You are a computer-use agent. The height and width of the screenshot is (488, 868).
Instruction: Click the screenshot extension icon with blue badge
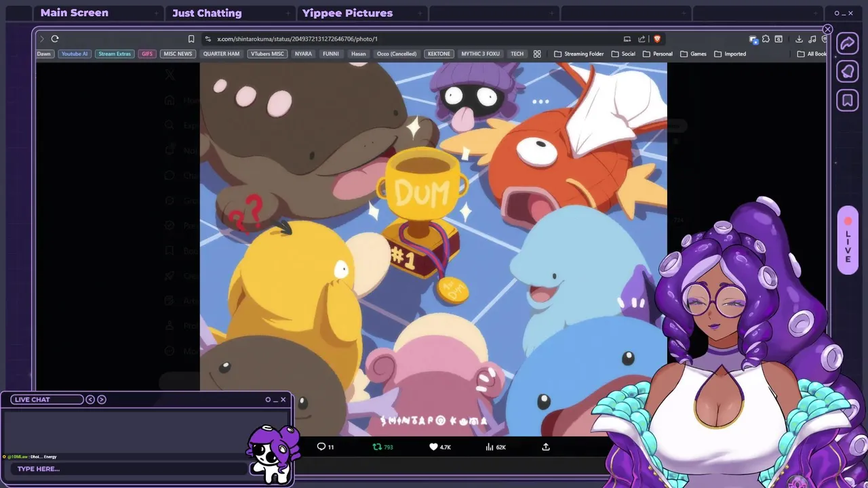pyautogui.click(x=753, y=39)
